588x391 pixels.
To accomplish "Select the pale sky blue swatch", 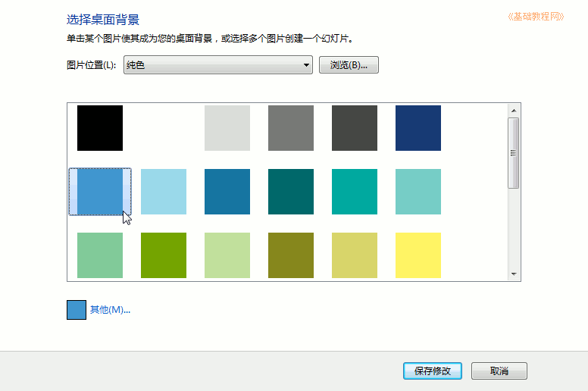I will pos(164,192).
